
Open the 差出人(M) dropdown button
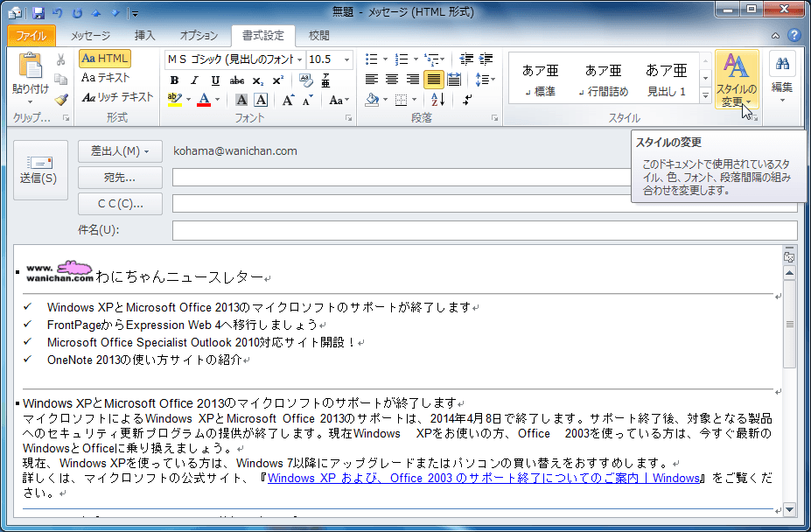pos(120,151)
